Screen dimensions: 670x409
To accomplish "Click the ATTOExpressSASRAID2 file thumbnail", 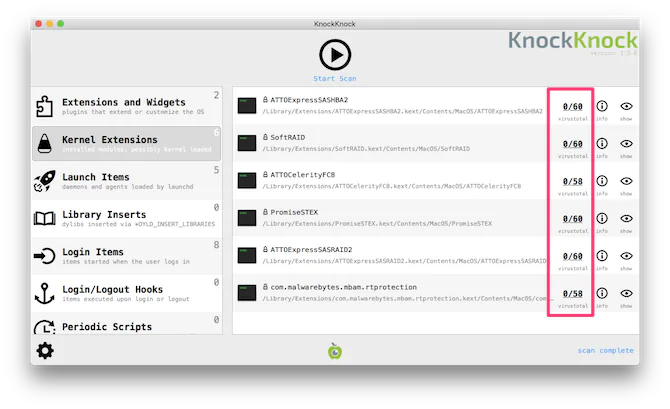I will click(x=247, y=255).
